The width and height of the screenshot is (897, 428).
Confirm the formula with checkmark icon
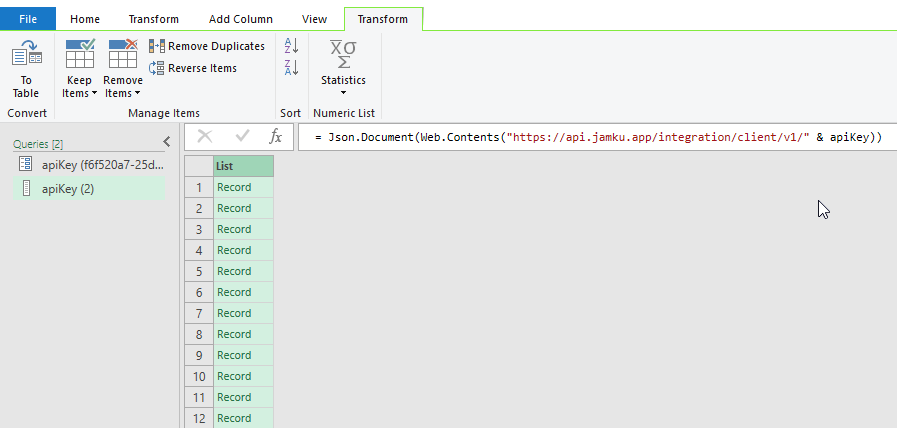(x=241, y=137)
